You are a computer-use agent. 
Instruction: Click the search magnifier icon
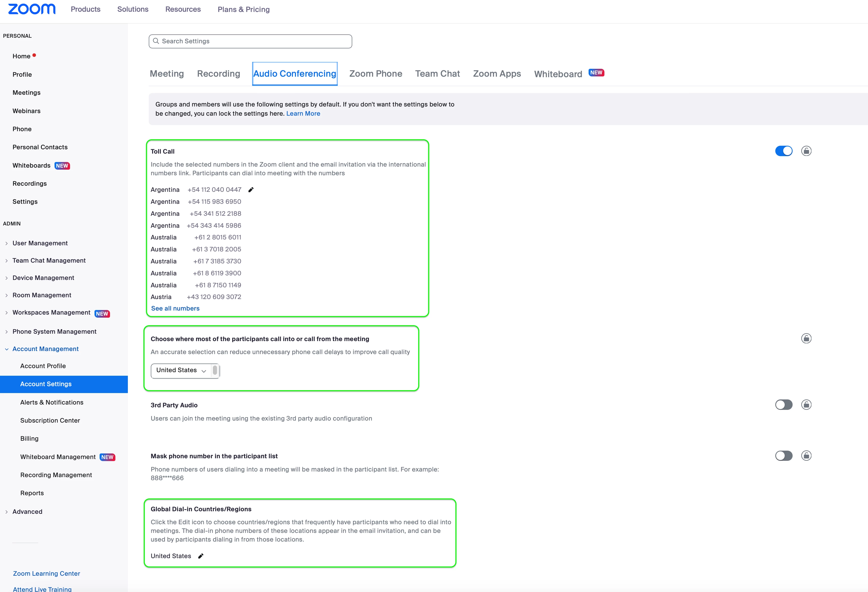pos(156,41)
